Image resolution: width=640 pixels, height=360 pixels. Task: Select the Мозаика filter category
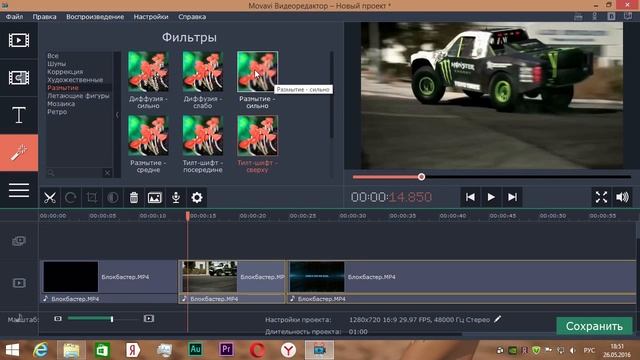61,104
